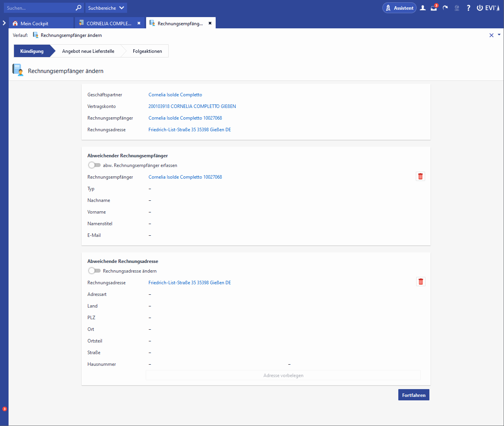Open the Assistent lighthouse button
This screenshot has width=504, height=426.
tap(399, 8)
